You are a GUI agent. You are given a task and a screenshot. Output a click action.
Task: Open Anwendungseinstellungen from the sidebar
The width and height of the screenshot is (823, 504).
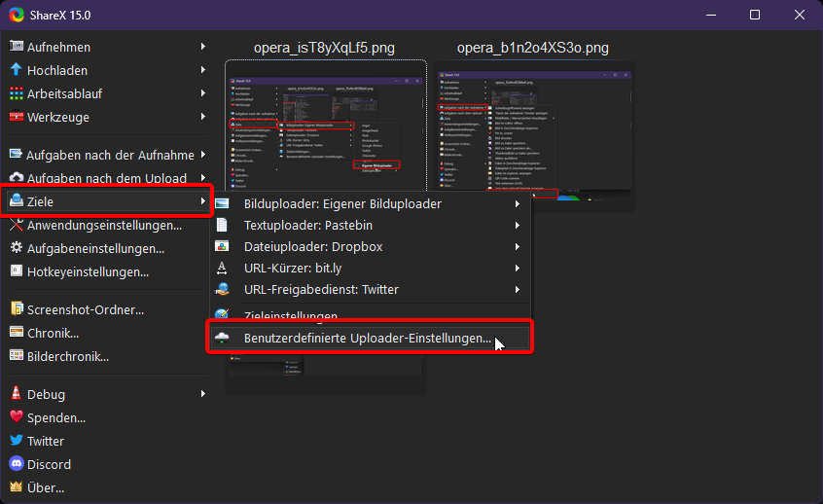(x=104, y=225)
